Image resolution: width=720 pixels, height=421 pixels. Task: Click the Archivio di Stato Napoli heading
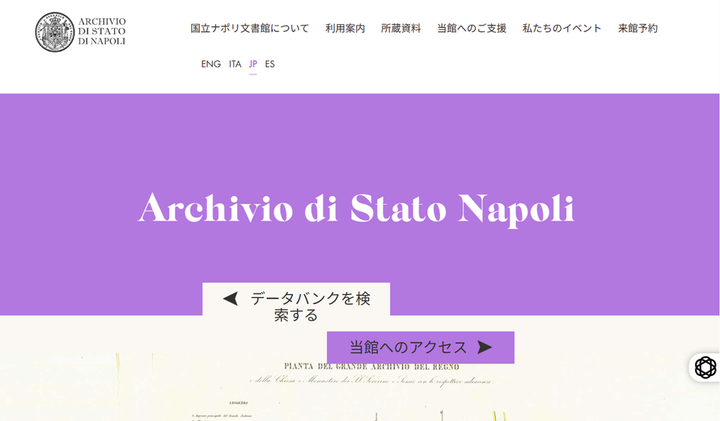click(356, 208)
